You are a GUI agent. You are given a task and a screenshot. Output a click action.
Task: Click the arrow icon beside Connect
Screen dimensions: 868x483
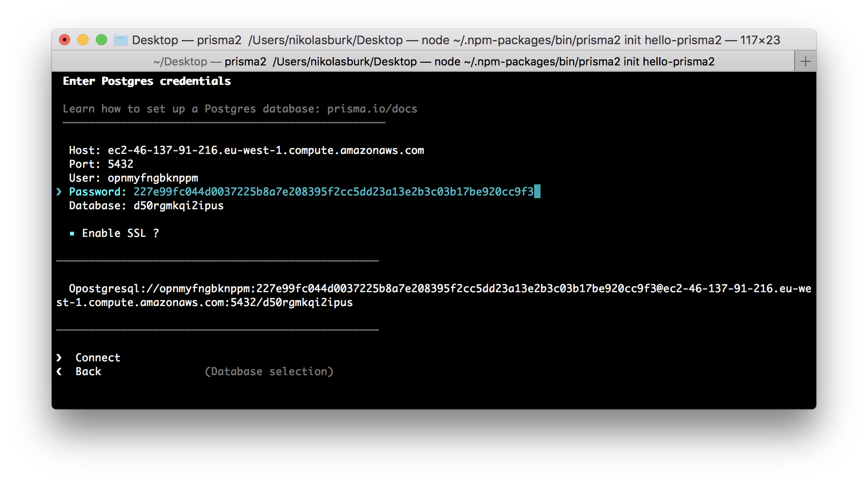tap(59, 357)
